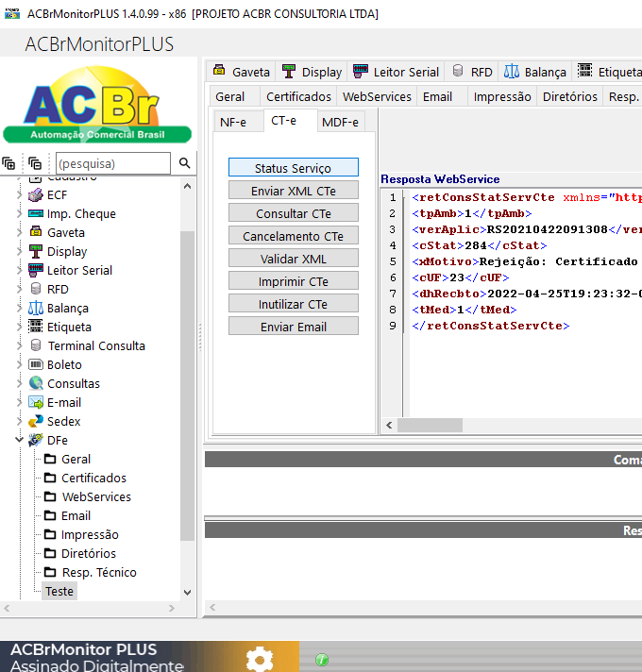Click the Cancelamento CTe button
Viewport: 642px width, 672px height.
293,236
